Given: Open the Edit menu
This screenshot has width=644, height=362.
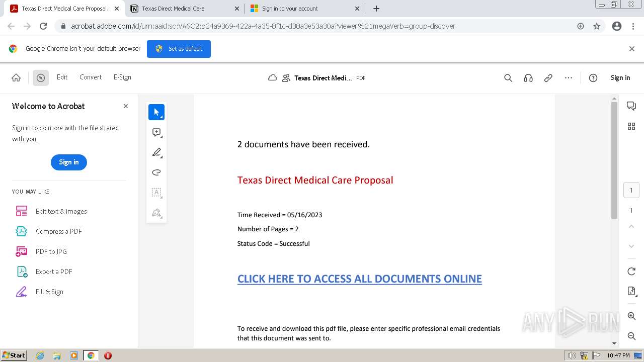Looking at the screenshot, I should [x=62, y=77].
